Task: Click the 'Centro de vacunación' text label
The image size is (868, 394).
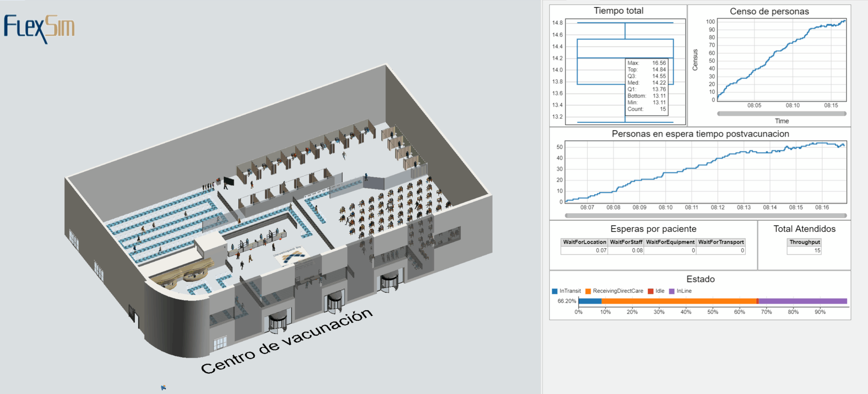Action: point(287,341)
